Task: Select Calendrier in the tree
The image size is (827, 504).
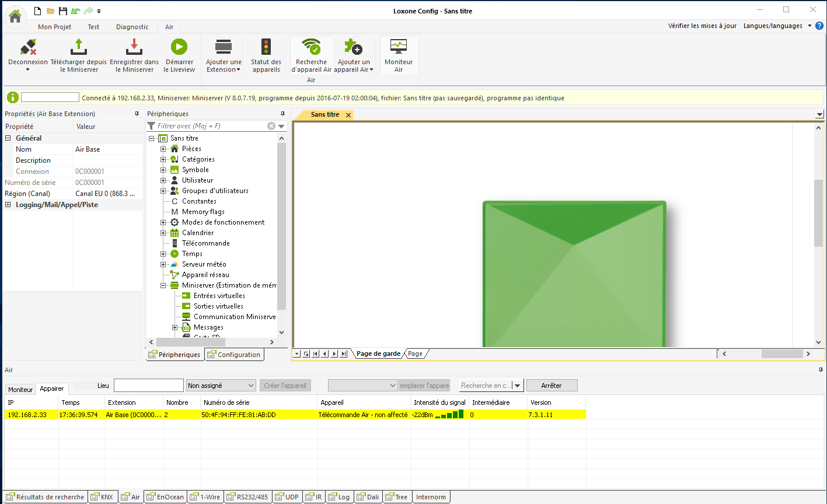Action: tap(198, 233)
